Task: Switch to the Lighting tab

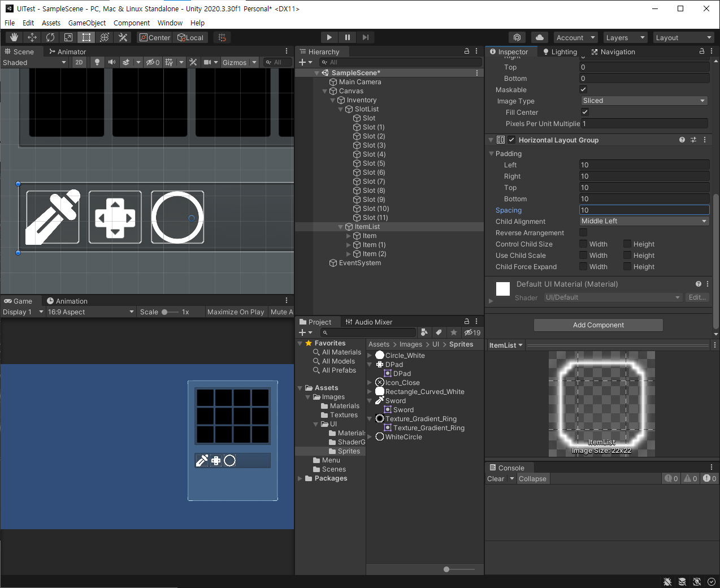Action: [x=559, y=51]
